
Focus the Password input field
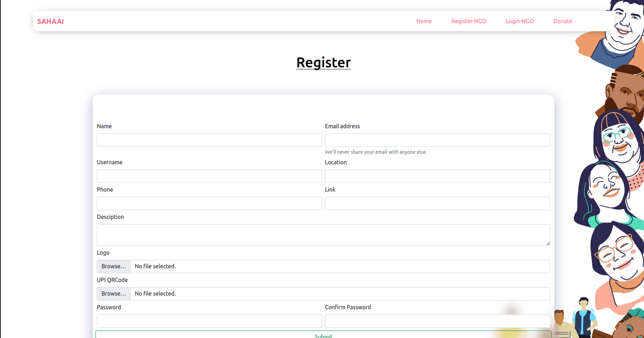pos(209,321)
